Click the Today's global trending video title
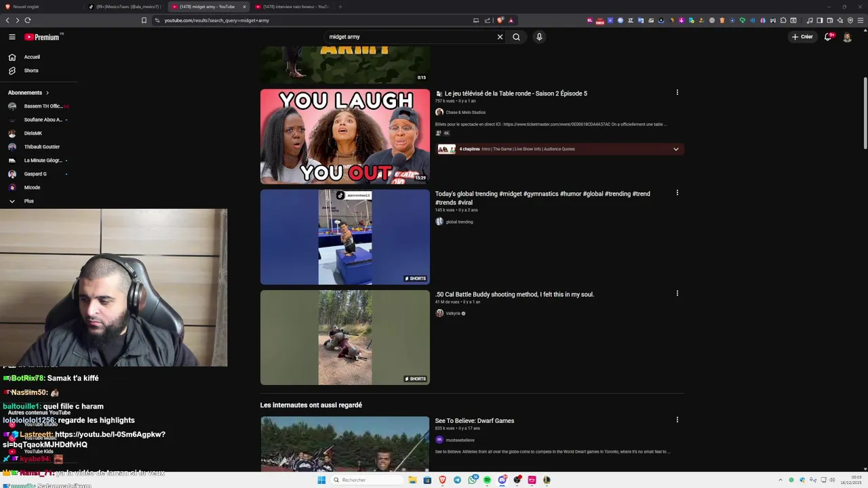This screenshot has height=488, width=868. 542,198
